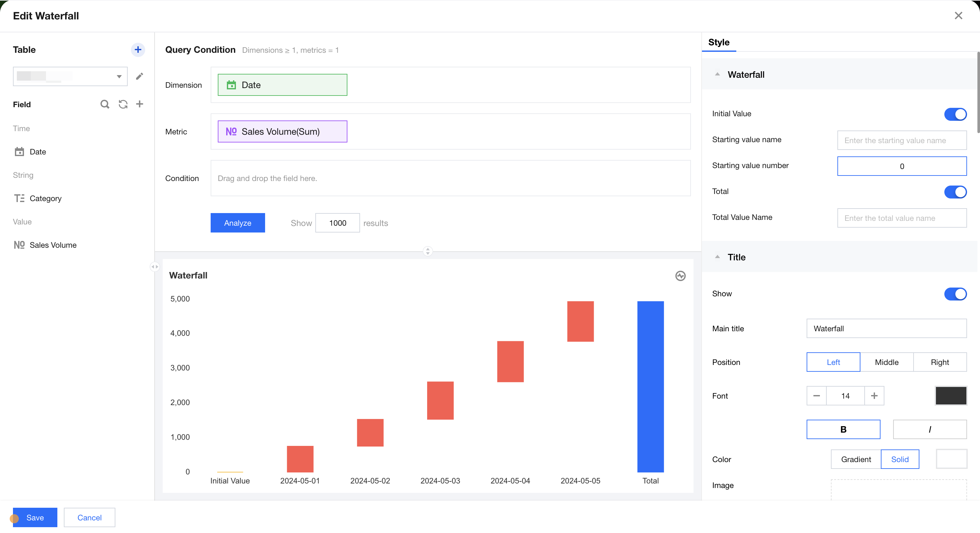Click the chart analysis icon beside Waterfall title

[x=680, y=276]
